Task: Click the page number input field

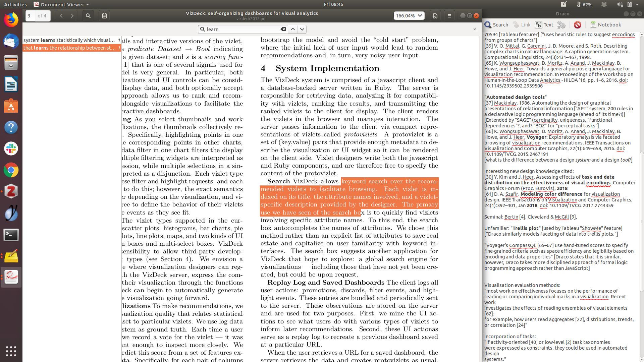Action: pyautogui.click(x=30, y=16)
